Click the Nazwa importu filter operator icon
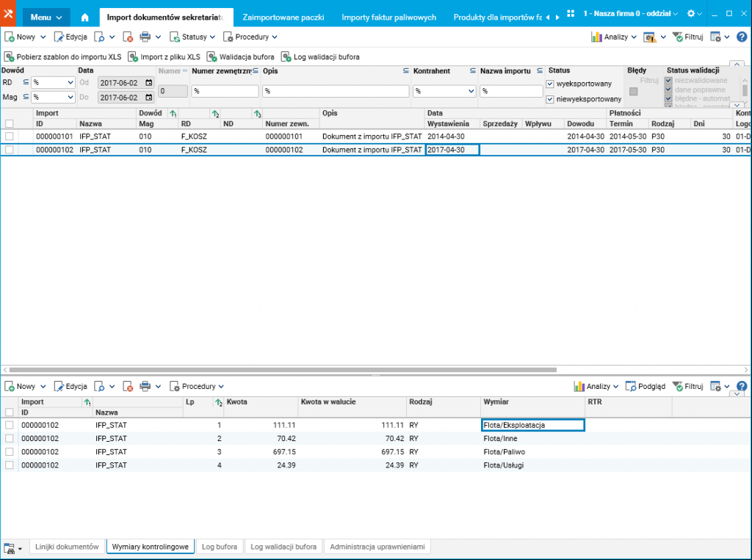Viewport: 752px width, 560px height. pos(540,71)
